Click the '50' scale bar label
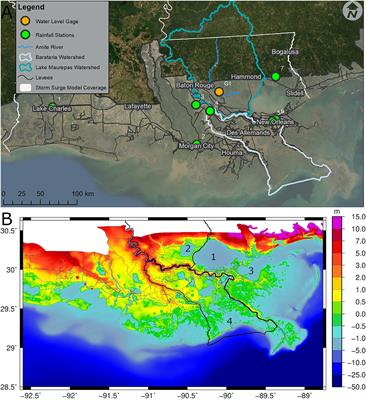The height and width of the screenshot is (400, 366). (x=40, y=193)
